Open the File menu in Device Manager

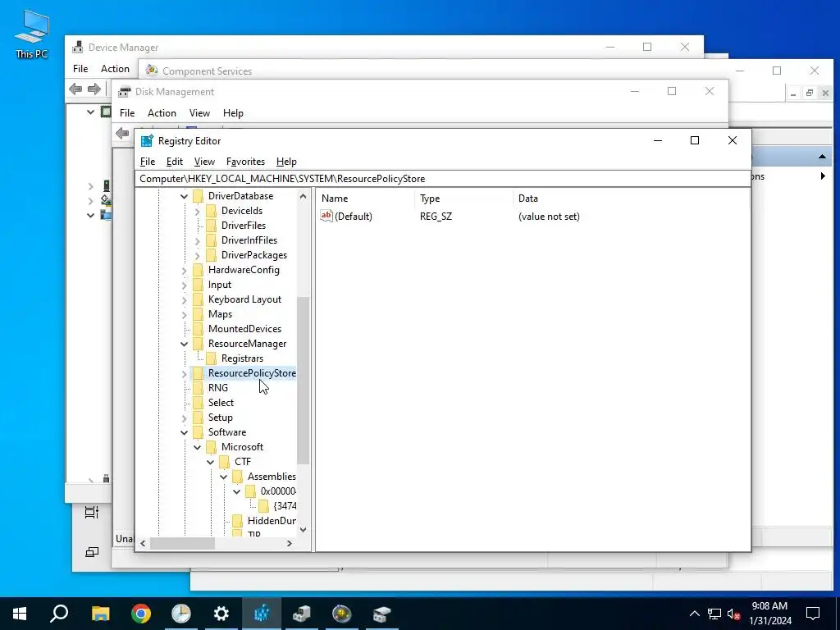coord(80,69)
